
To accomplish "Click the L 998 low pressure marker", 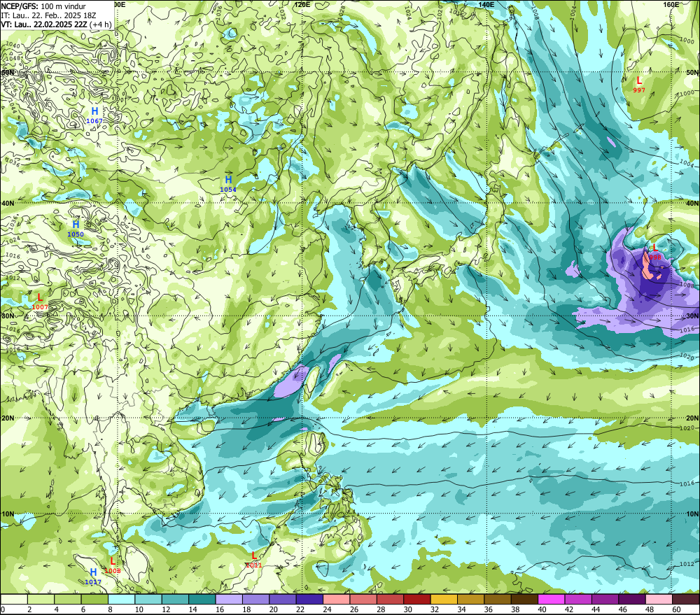I will pyautogui.click(x=655, y=252).
